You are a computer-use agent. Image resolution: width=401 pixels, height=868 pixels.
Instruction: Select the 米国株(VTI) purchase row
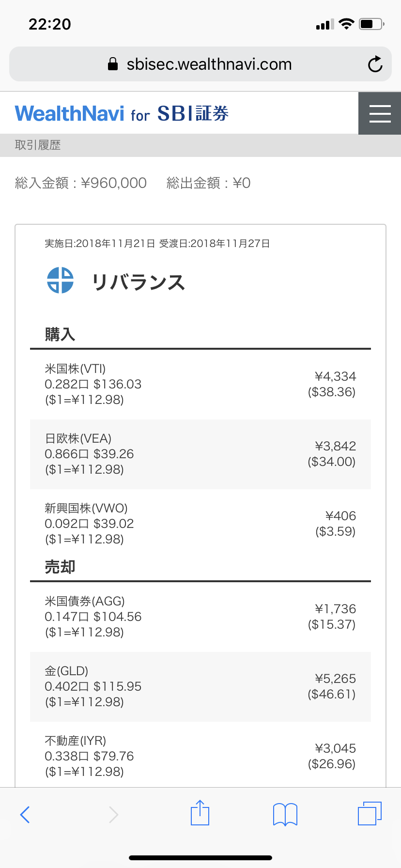coord(200,384)
